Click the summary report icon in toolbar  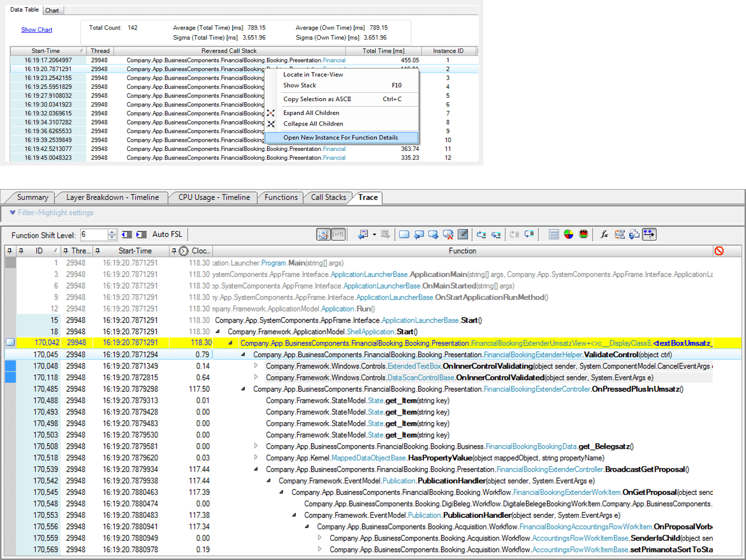(x=553, y=234)
